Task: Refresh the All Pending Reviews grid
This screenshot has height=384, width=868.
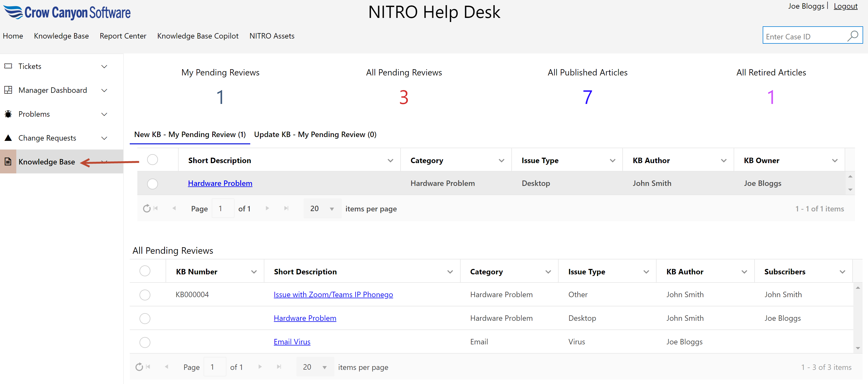Action: pos(139,367)
